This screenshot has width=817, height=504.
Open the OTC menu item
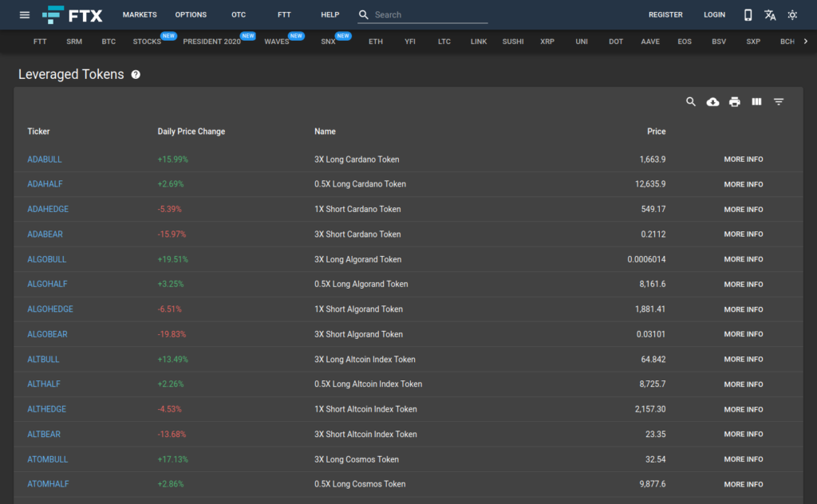[x=239, y=14]
